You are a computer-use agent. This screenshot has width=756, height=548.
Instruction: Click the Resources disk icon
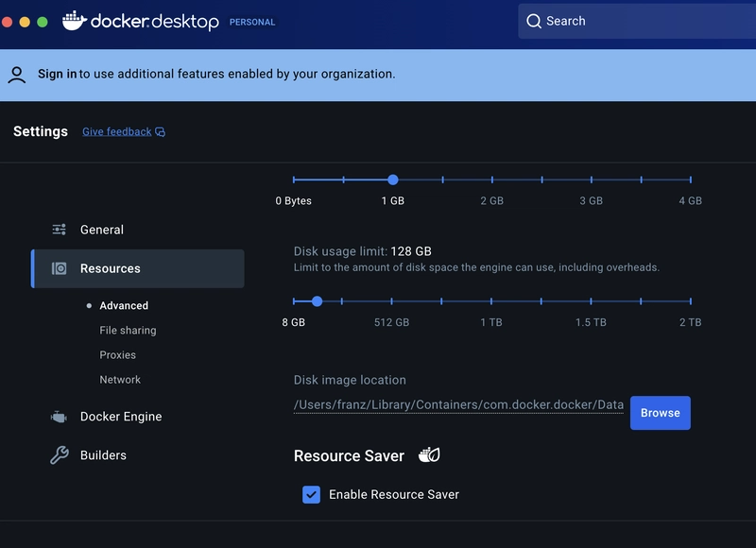pyautogui.click(x=59, y=268)
